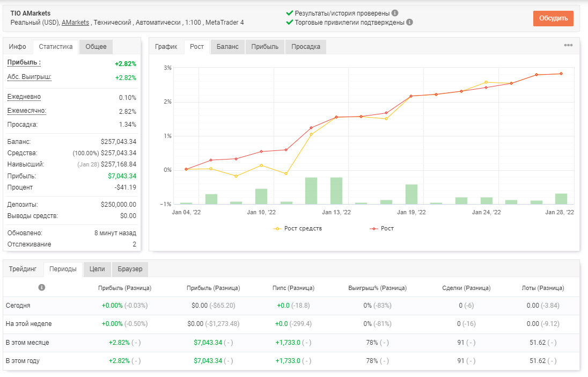The image size is (588, 377).
Task: Click the green profit $7,043.34 in statistics
Action: pos(122,176)
